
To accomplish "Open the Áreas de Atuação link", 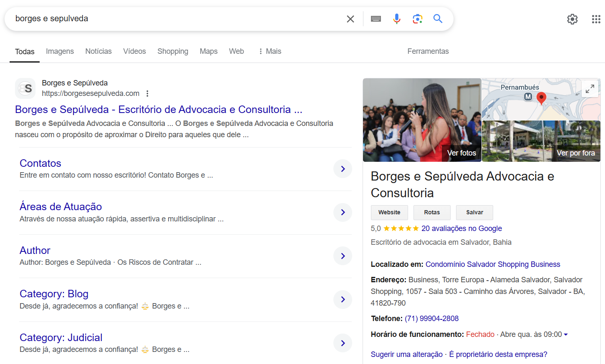I will (x=61, y=207).
